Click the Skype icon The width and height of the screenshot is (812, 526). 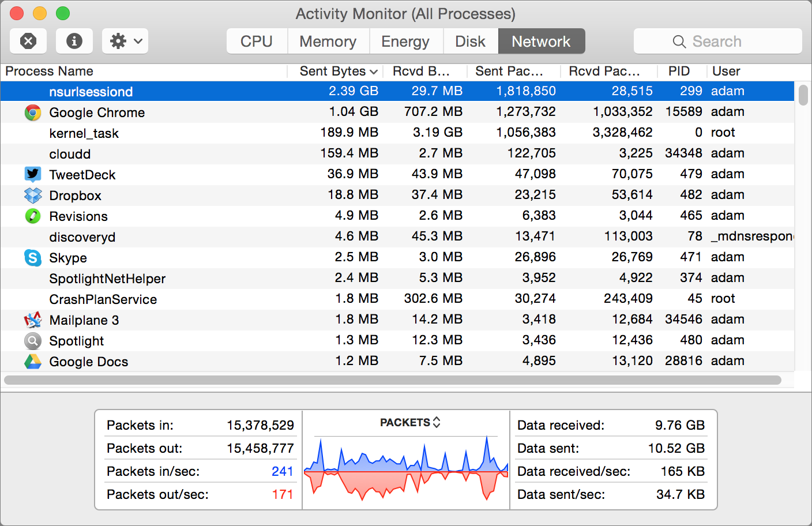pyautogui.click(x=33, y=258)
